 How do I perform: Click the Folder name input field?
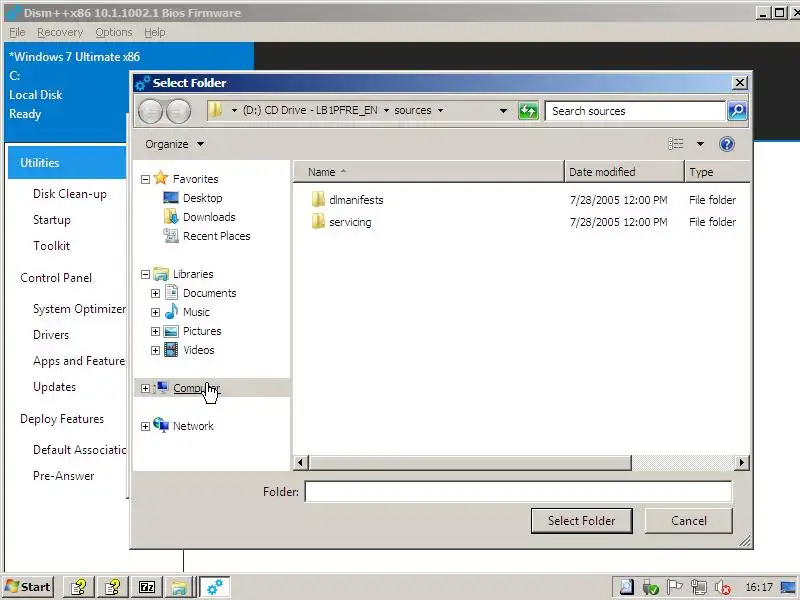tap(518, 492)
